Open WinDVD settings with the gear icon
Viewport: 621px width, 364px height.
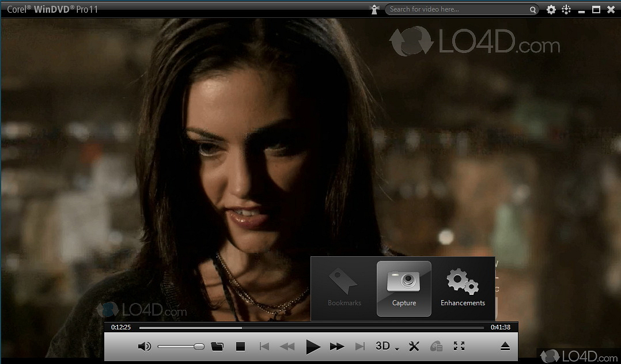pyautogui.click(x=551, y=10)
